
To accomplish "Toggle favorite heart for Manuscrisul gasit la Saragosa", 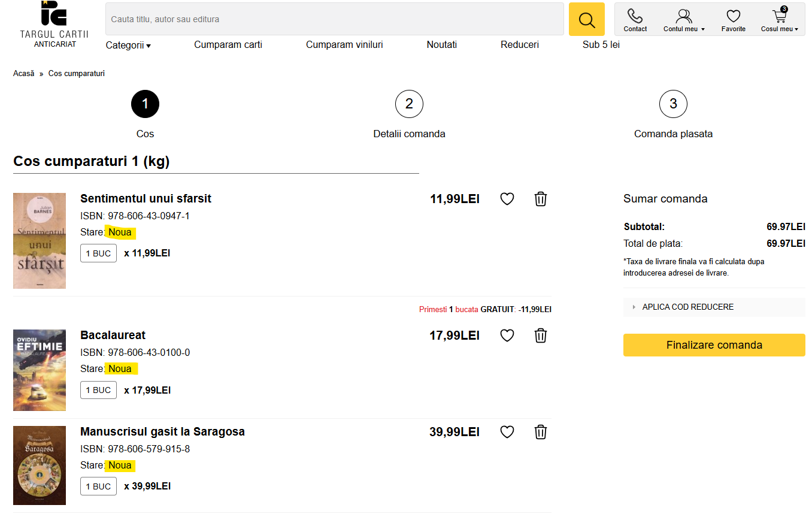I will (x=507, y=432).
